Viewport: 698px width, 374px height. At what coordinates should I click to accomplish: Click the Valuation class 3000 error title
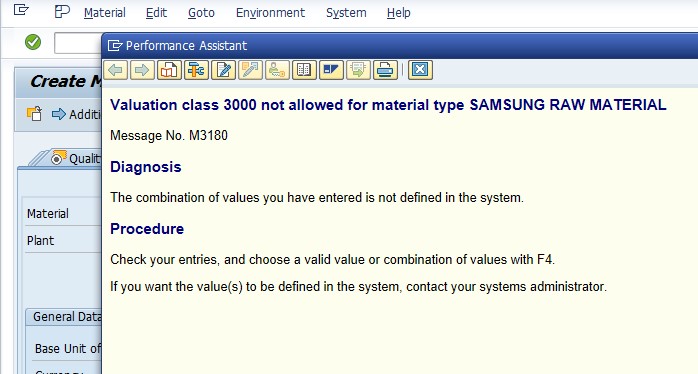388,105
